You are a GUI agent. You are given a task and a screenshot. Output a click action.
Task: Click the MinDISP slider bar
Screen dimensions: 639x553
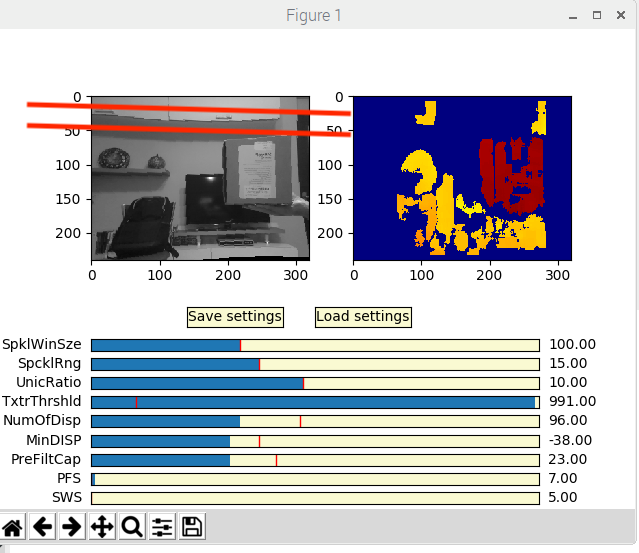click(315, 440)
